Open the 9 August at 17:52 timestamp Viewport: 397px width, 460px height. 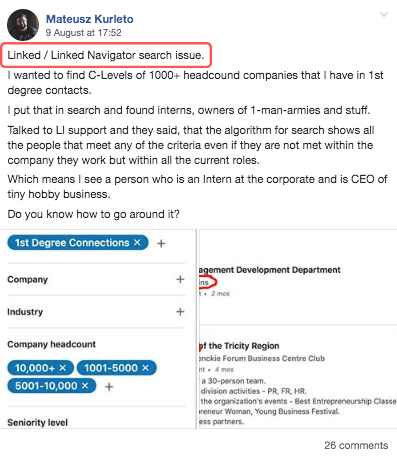click(83, 33)
